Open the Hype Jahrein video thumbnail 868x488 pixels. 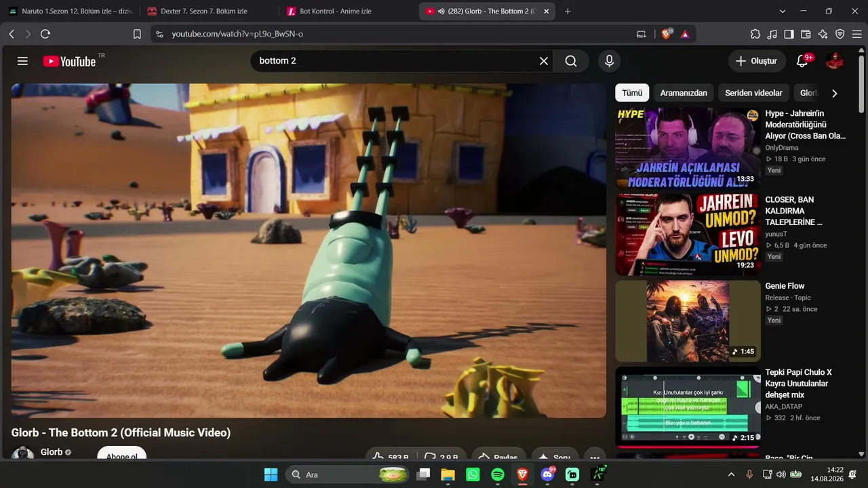[x=688, y=148]
